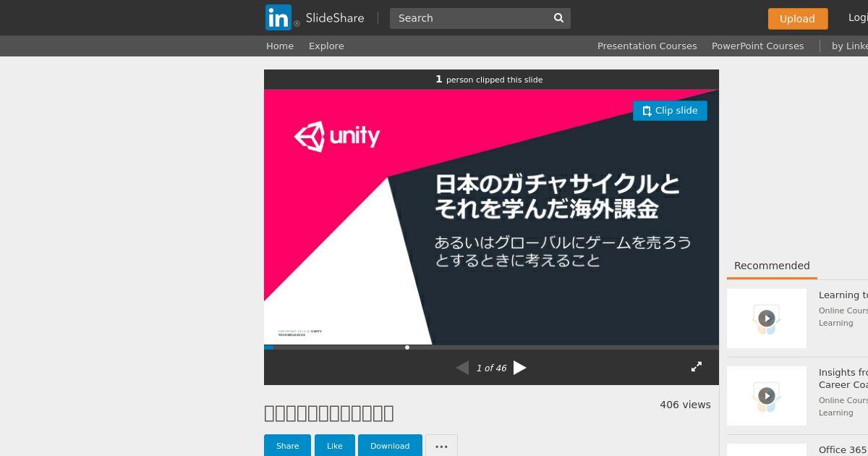The image size is (868, 456).
Task: Click the slide progress bar
Action: coord(491,347)
